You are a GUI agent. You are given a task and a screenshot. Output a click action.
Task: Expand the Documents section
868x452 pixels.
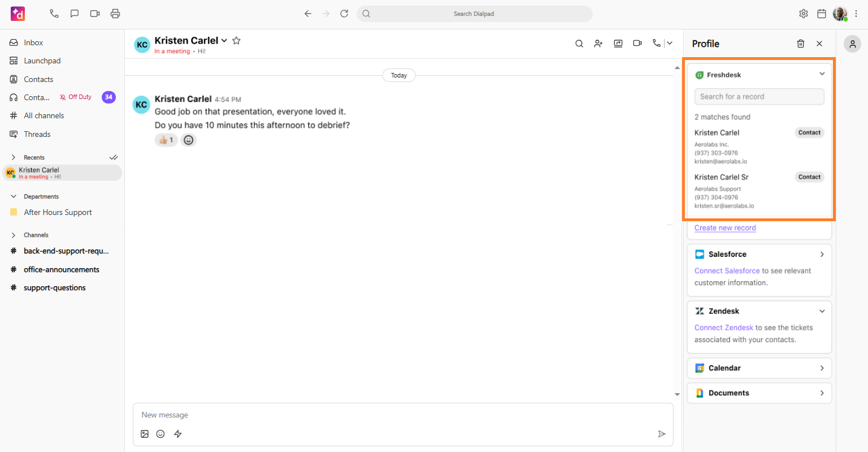822,393
